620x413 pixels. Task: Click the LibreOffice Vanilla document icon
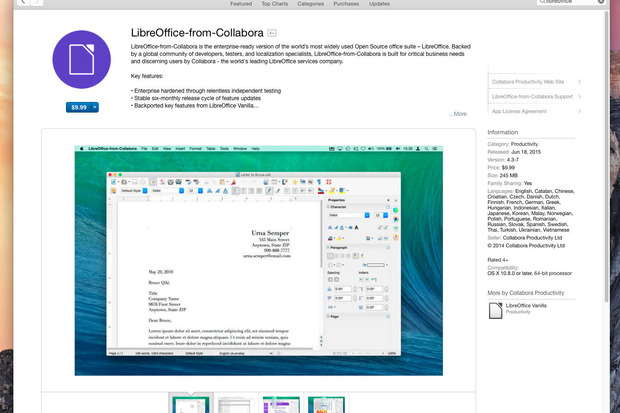(x=495, y=311)
